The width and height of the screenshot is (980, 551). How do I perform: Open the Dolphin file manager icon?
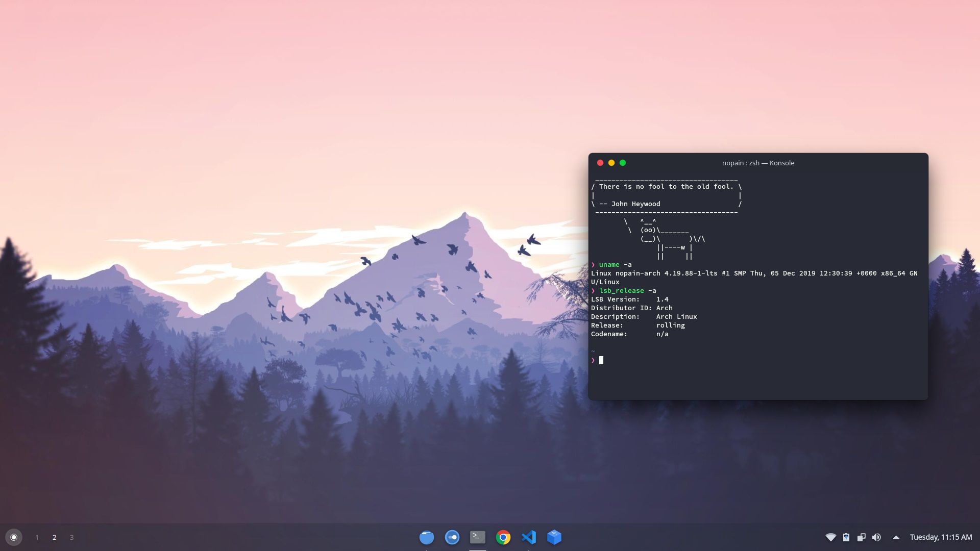tap(427, 537)
